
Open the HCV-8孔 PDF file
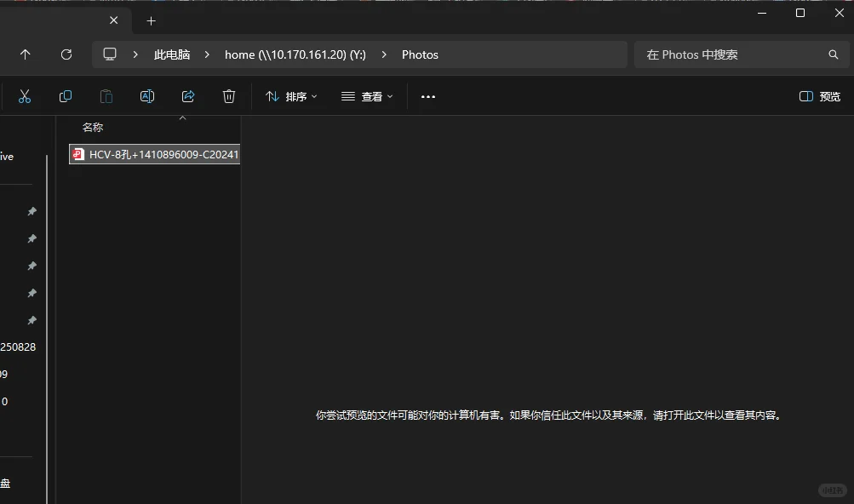(x=153, y=154)
